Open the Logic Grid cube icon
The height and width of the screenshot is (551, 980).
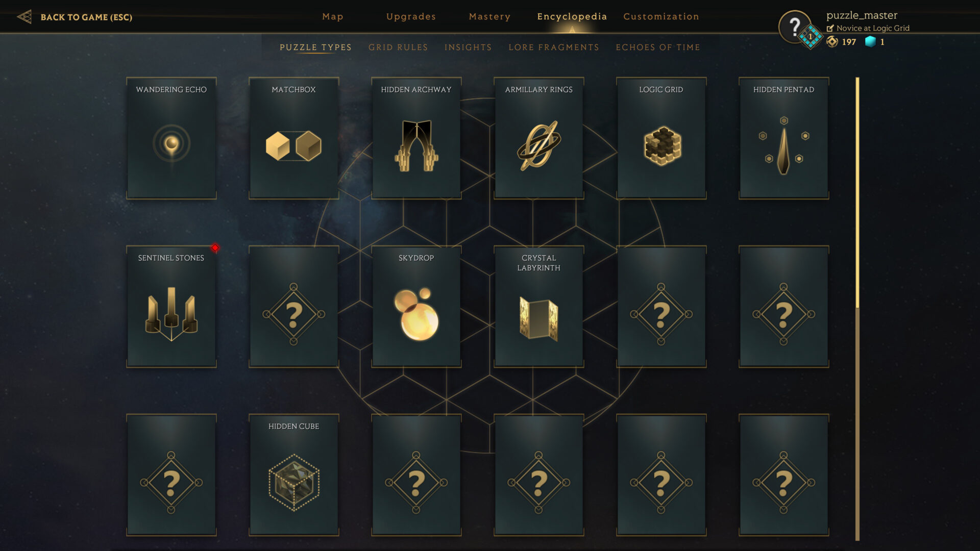pos(662,146)
